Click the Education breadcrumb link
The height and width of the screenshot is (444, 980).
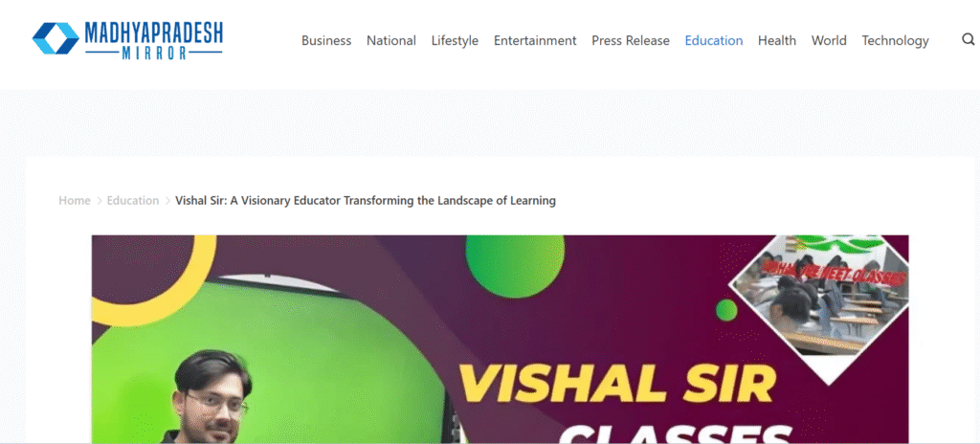133,201
